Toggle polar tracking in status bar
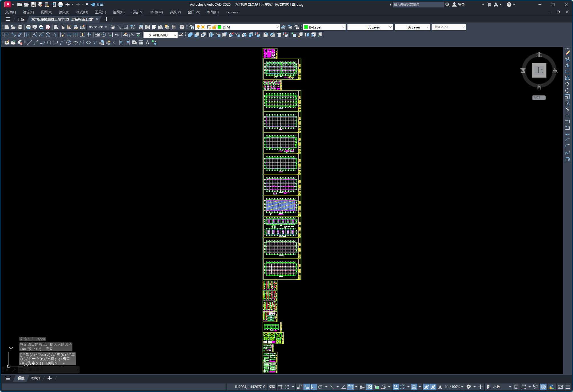Screen dimensions: 573x392 321,387
